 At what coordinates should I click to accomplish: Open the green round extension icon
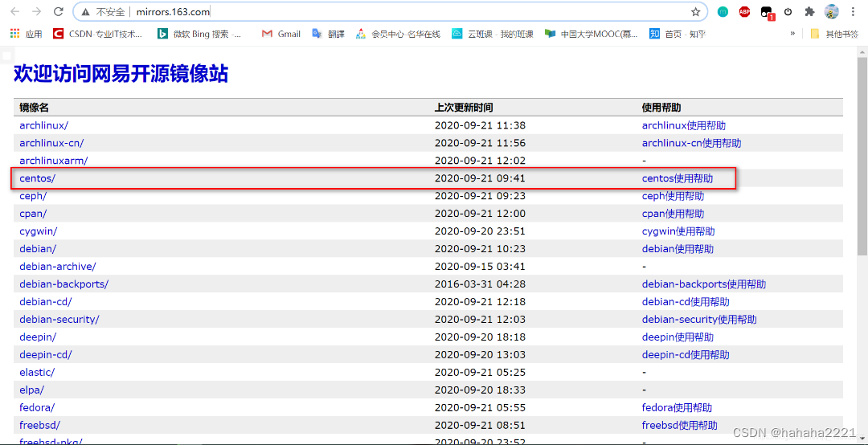(723, 11)
